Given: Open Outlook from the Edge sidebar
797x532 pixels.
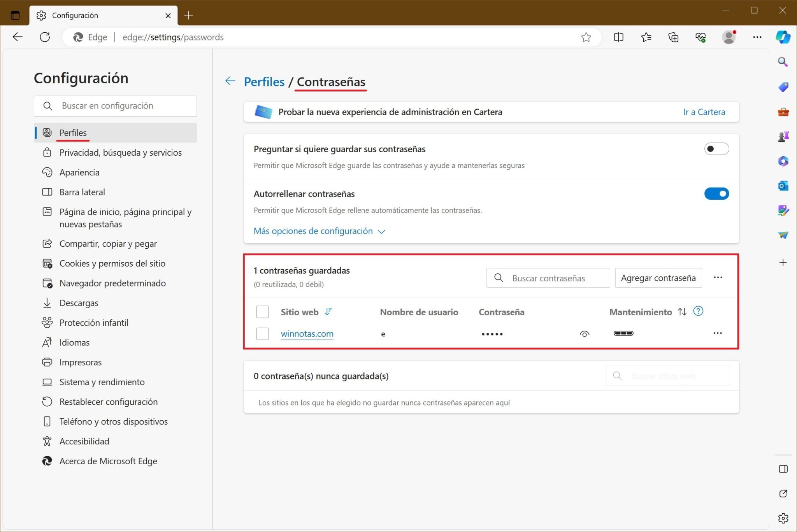Looking at the screenshot, I should point(783,186).
